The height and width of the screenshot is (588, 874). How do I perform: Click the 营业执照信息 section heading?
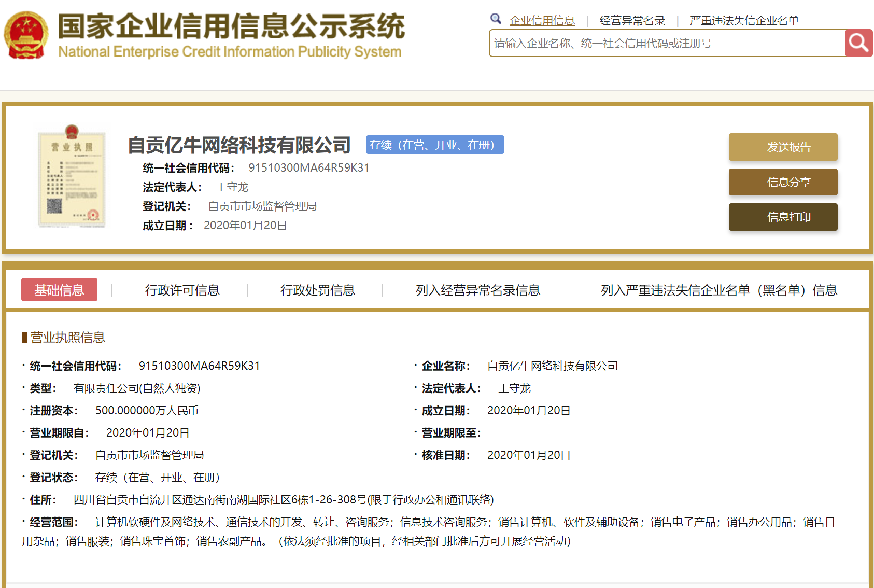tap(67, 338)
